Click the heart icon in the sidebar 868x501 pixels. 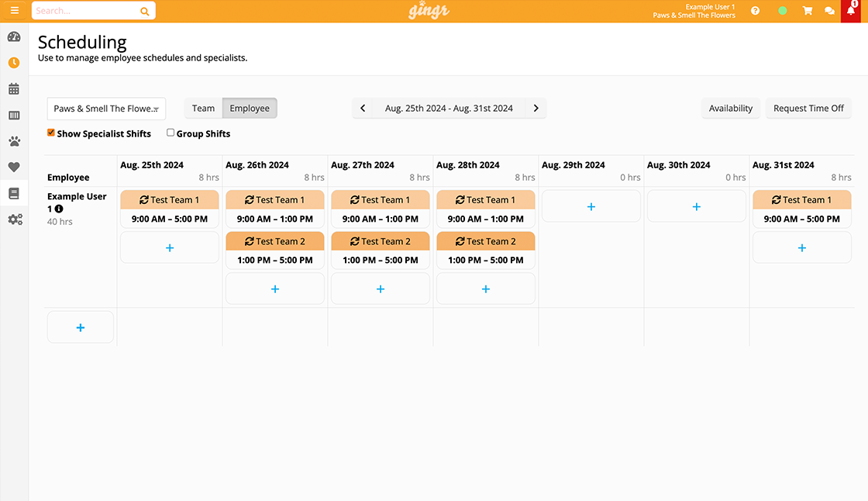point(14,167)
